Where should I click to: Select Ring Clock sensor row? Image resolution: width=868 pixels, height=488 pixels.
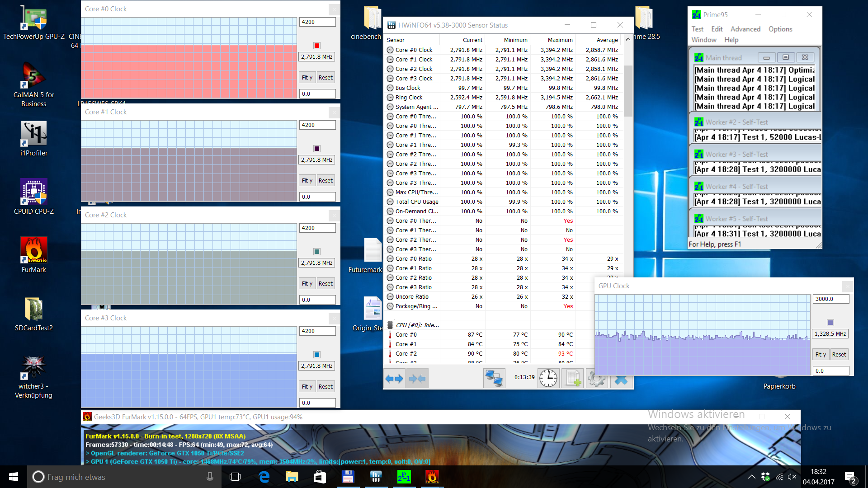coord(503,98)
